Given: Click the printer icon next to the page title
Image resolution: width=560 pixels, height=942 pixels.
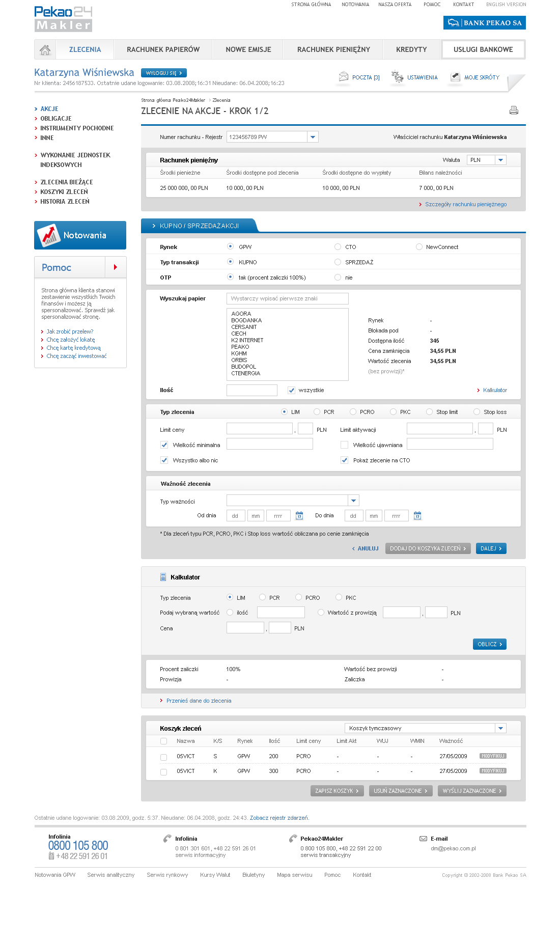Looking at the screenshot, I should (514, 110).
